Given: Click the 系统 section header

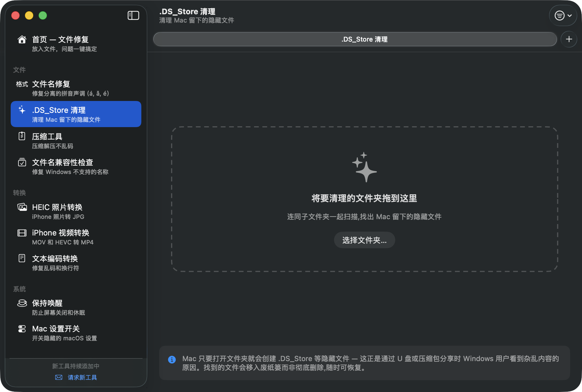Looking at the screenshot, I should [x=19, y=289].
